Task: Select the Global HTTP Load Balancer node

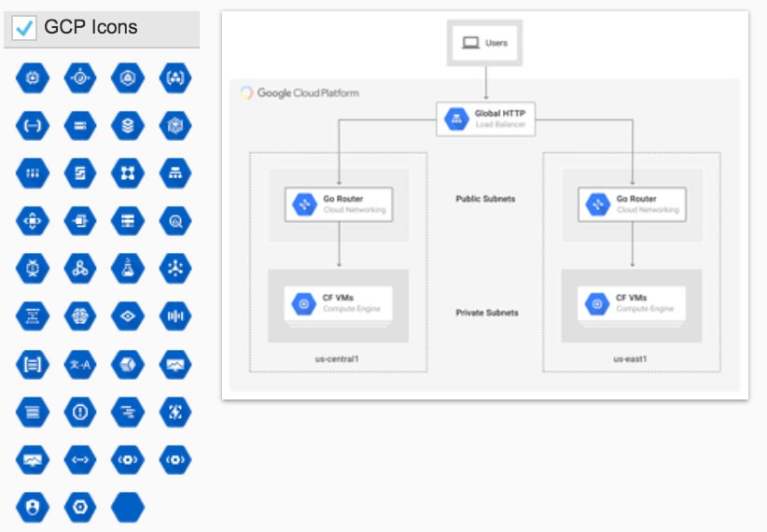Action: pyautogui.click(x=486, y=119)
